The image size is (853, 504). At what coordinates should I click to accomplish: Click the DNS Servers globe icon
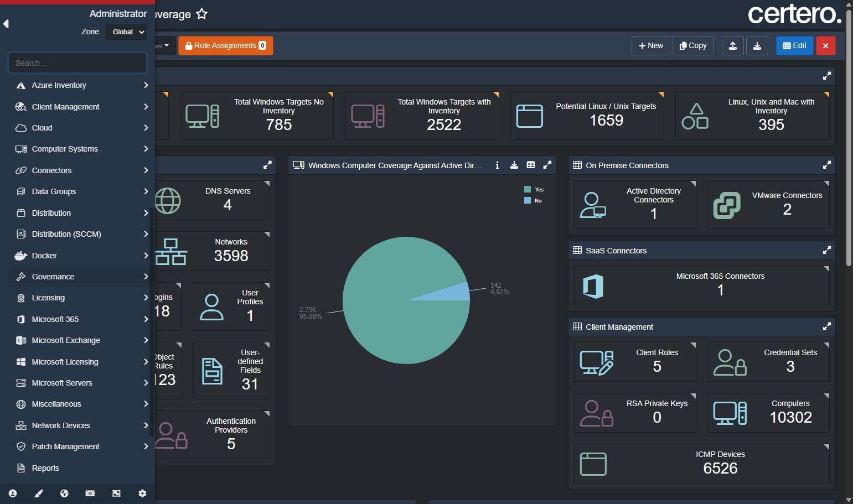(167, 201)
